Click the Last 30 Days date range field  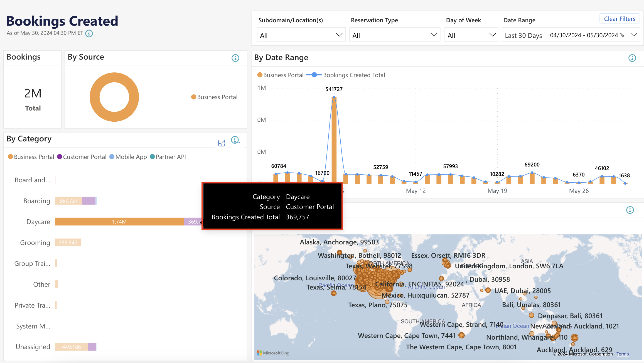tap(571, 35)
